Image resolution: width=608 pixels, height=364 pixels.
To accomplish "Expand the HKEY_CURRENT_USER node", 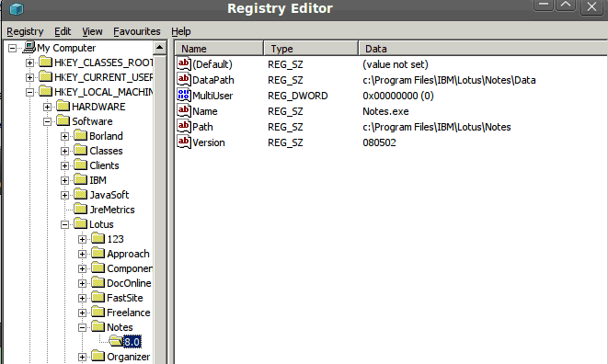I will (29, 77).
